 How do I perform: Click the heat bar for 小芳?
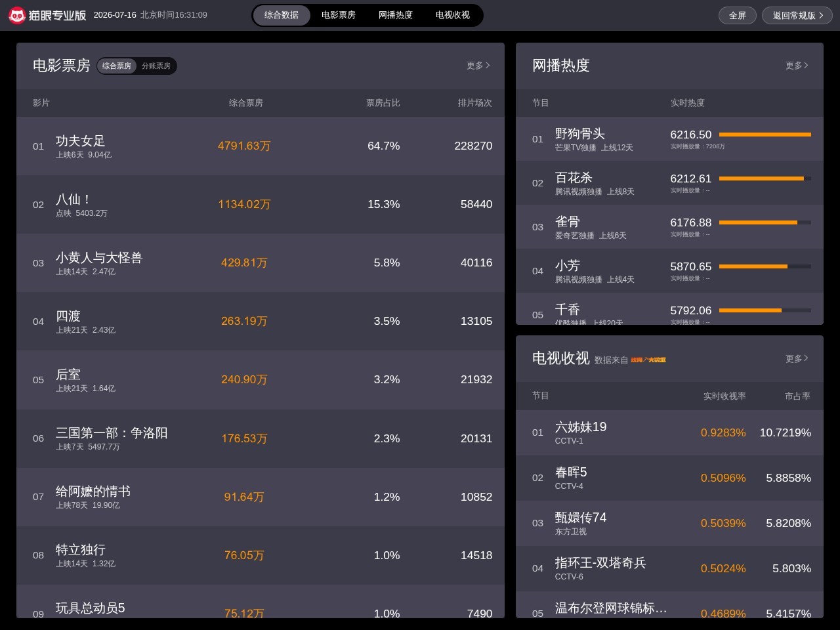tap(765, 266)
